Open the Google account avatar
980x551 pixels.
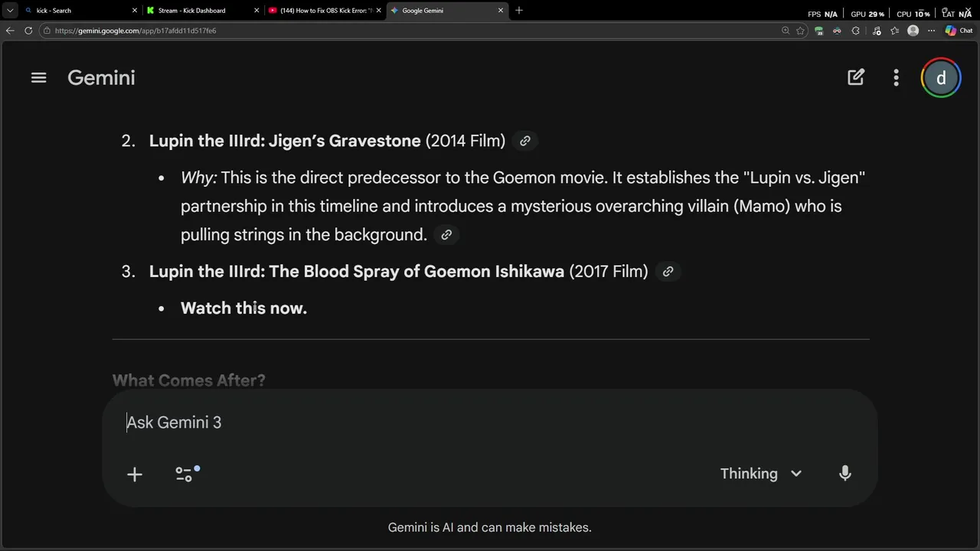[x=941, y=77]
